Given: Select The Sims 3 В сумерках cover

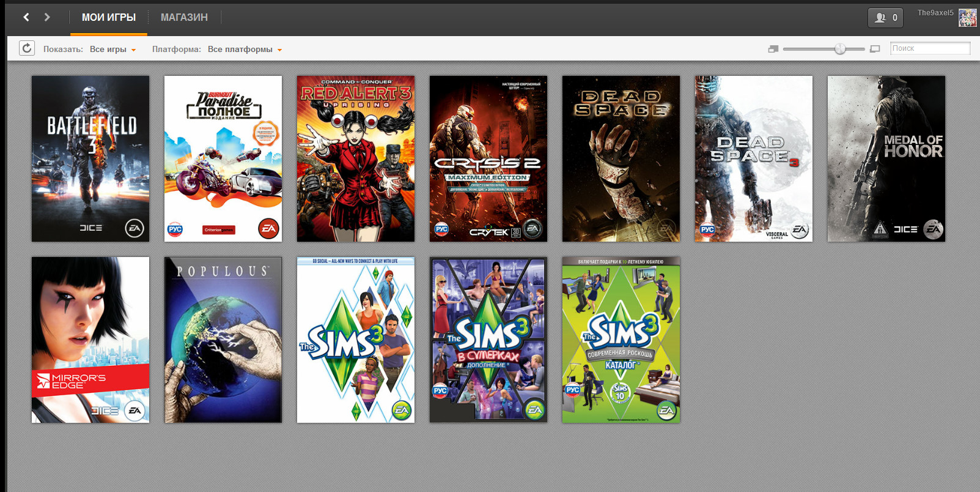Looking at the screenshot, I should (x=488, y=340).
